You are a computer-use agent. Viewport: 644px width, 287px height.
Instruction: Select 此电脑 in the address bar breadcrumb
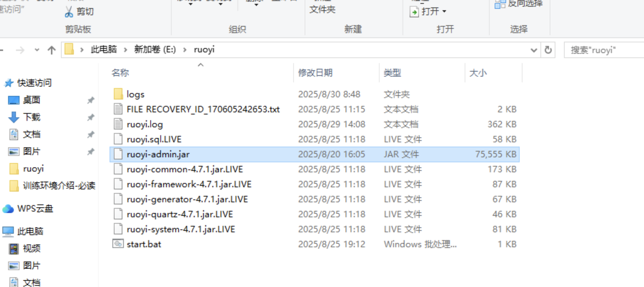coord(104,49)
